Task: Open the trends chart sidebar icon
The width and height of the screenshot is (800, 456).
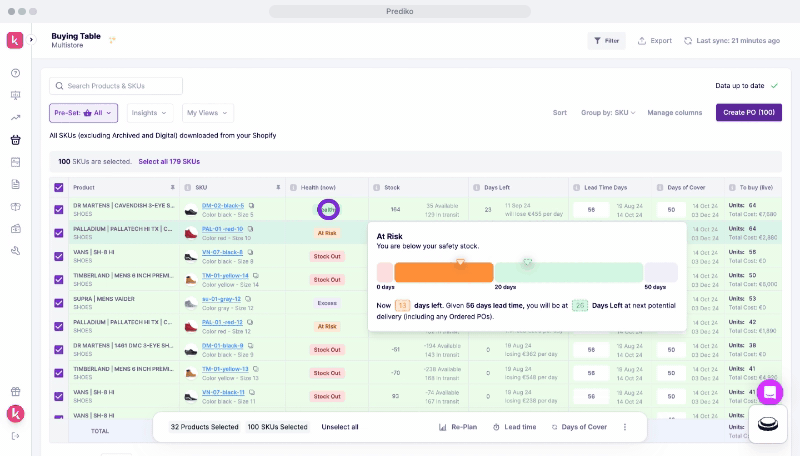Action: pos(15,118)
